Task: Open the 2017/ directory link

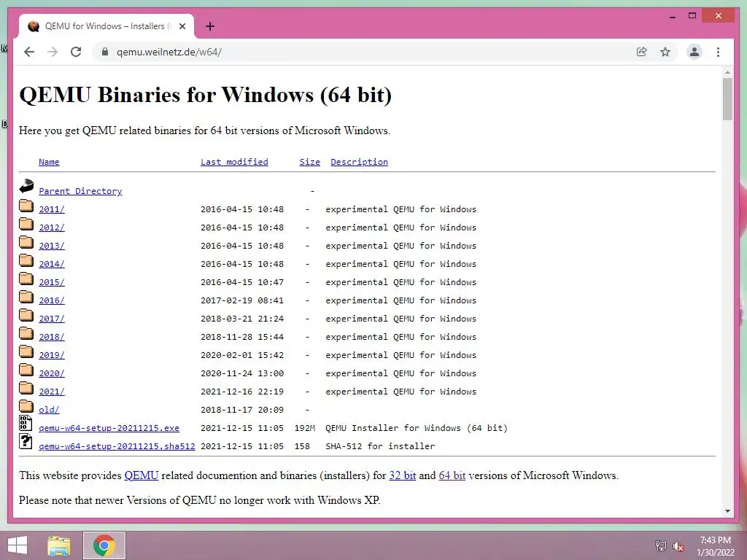Action: 52,319
